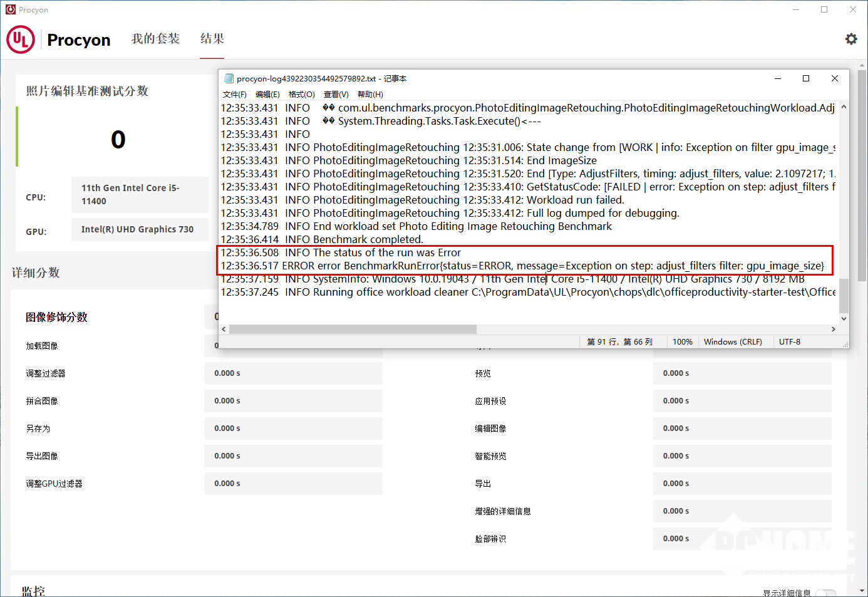The image size is (868, 597).
Task: Minimize the Notepad window
Action: point(778,78)
